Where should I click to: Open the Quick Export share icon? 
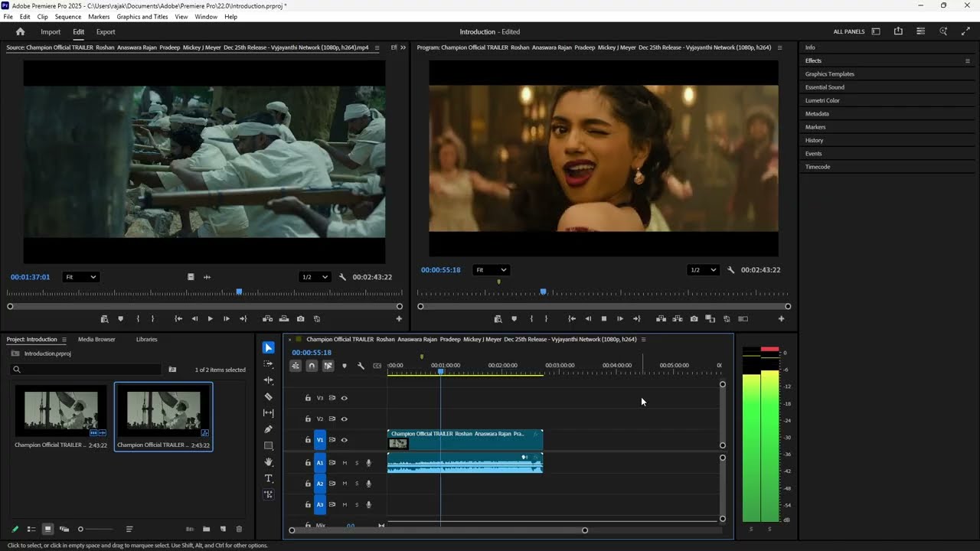click(898, 31)
